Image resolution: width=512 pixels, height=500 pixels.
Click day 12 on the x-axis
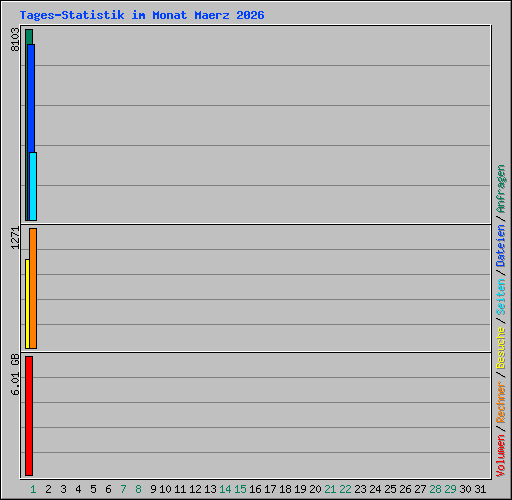(195, 489)
